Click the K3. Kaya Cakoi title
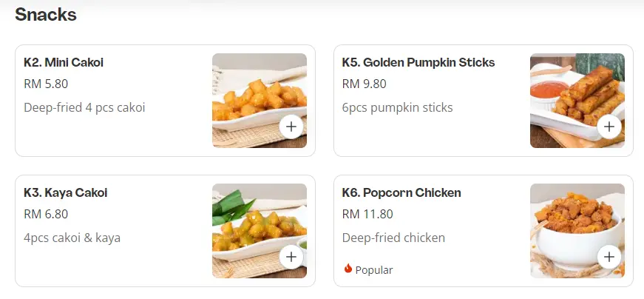The width and height of the screenshot is (644, 299). (66, 193)
